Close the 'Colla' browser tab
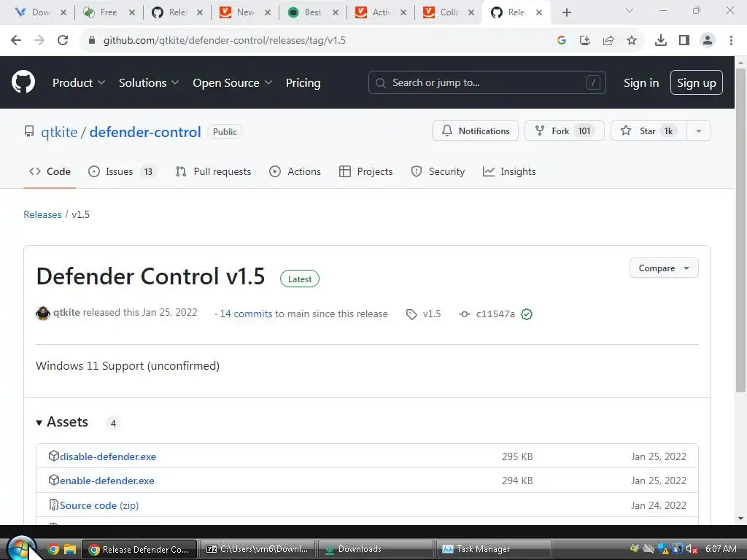747x560 pixels. pyautogui.click(x=471, y=12)
